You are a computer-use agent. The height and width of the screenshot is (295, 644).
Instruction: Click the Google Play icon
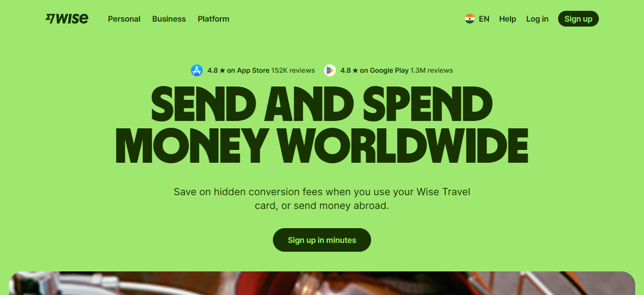point(330,70)
